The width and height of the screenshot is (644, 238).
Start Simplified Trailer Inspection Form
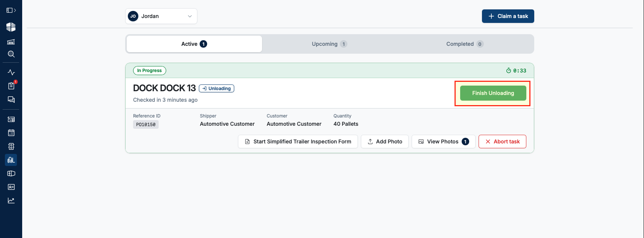click(x=298, y=142)
